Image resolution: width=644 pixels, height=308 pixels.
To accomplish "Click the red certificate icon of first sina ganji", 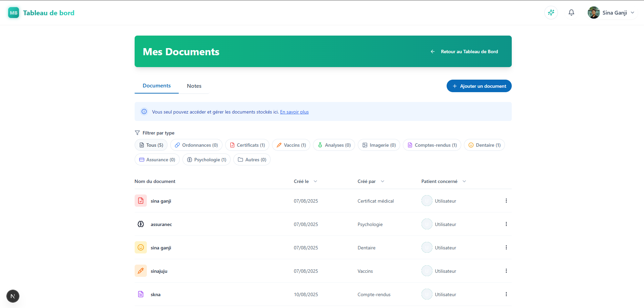I will 141,201.
